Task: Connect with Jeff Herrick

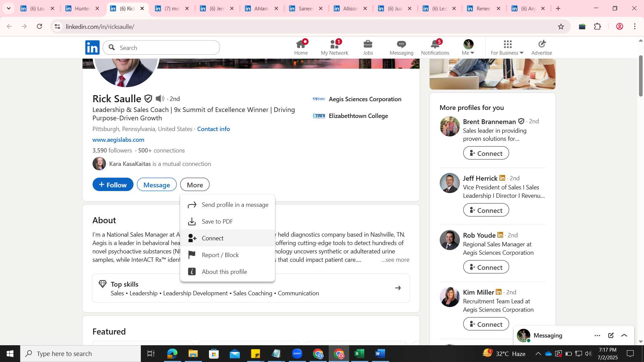Action: point(486,210)
